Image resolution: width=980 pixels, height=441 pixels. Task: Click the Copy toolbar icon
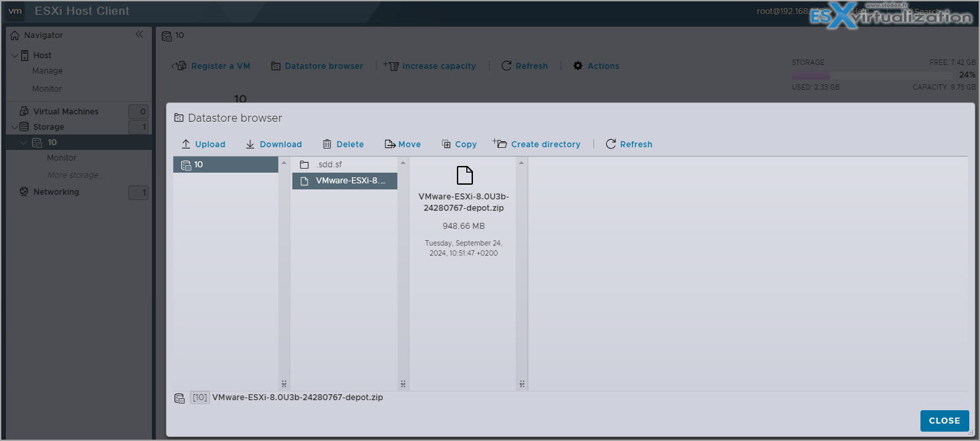[446, 144]
